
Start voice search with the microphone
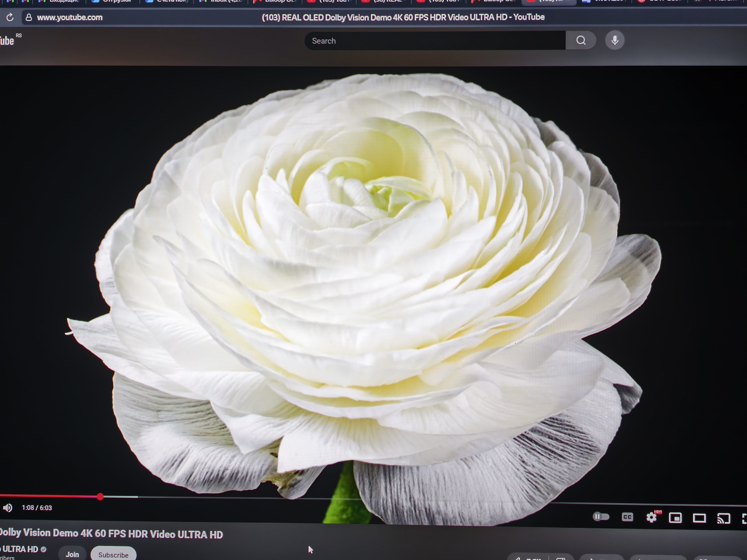(x=615, y=40)
